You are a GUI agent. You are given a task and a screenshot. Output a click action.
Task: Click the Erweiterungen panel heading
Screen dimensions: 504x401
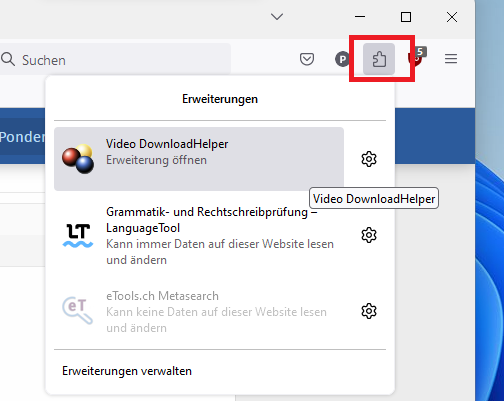(x=220, y=99)
